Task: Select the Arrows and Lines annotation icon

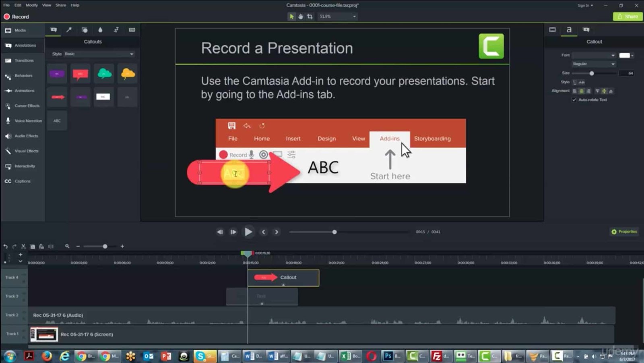Action: pyautogui.click(x=69, y=30)
